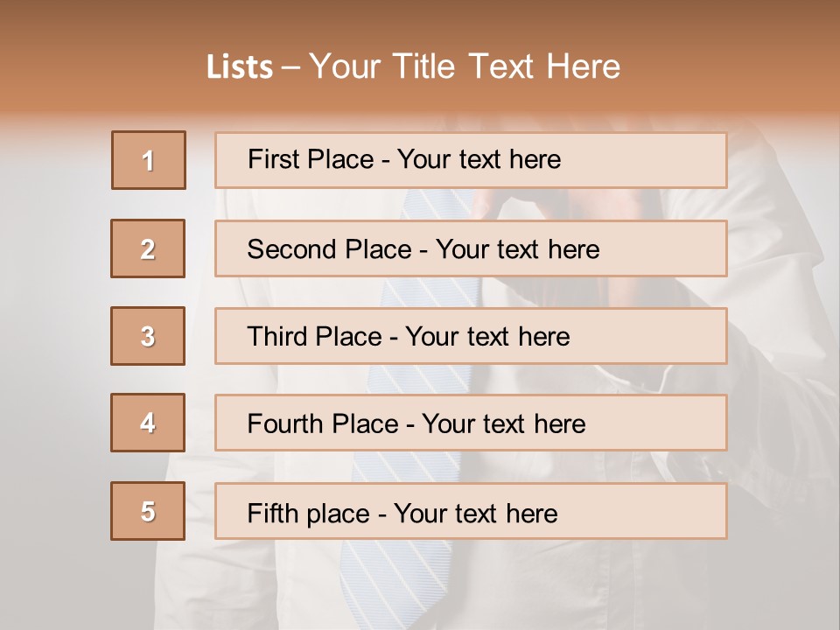Click the number 3 square
Image resolution: width=840 pixels, height=630 pixels.
(x=148, y=336)
